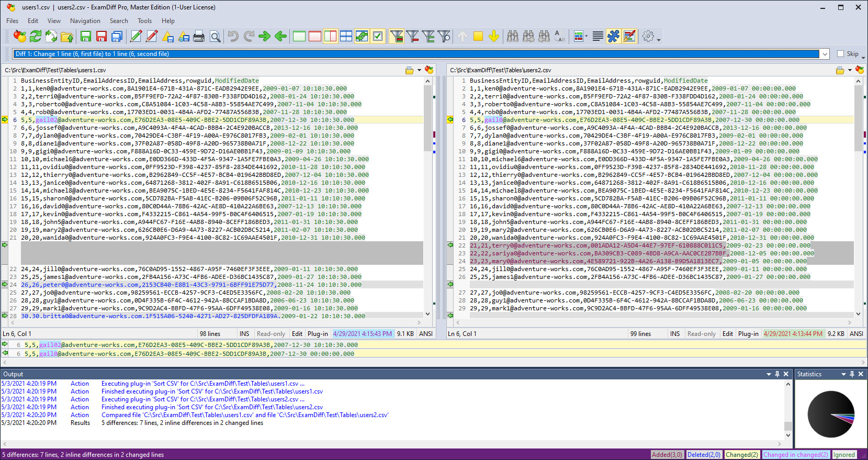Edit first file using green pencil icon
The width and height of the screenshot is (868, 460).
click(x=136, y=36)
